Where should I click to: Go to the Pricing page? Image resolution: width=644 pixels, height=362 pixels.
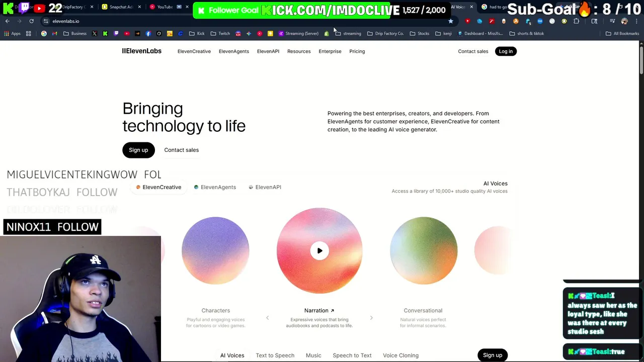pyautogui.click(x=357, y=51)
